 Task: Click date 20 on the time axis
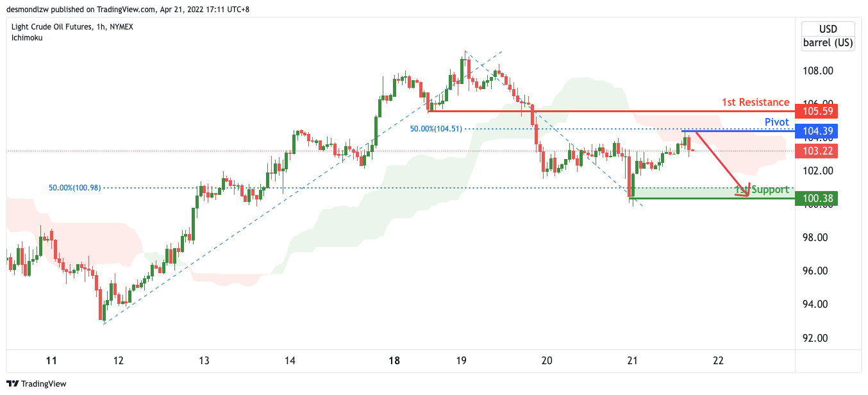pyautogui.click(x=547, y=360)
